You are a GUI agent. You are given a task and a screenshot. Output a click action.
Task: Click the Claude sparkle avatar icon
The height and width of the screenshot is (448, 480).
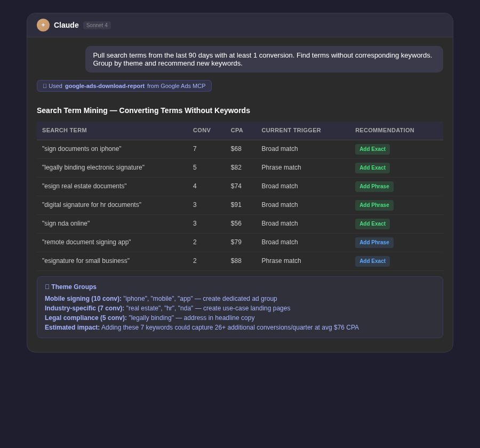click(43, 25)
